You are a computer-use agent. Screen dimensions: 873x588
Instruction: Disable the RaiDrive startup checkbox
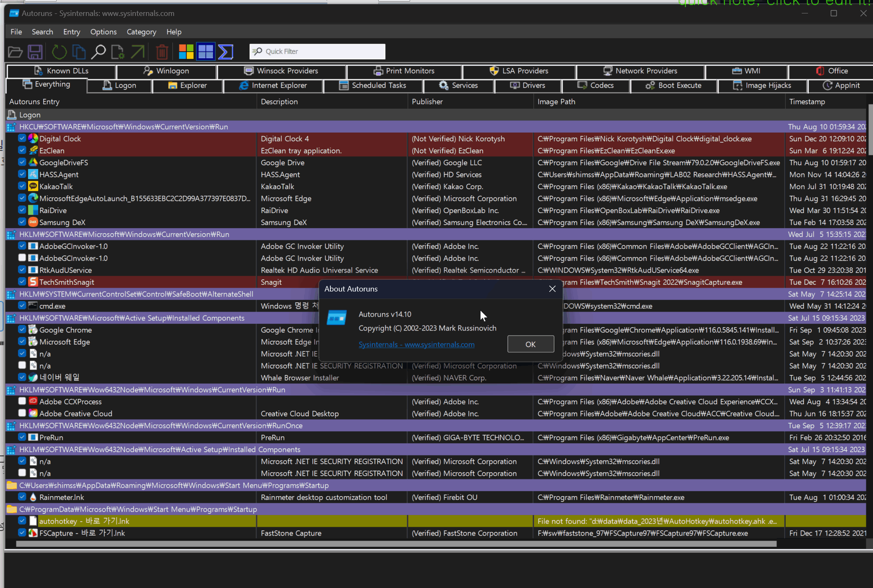click(x=22, y=210)
